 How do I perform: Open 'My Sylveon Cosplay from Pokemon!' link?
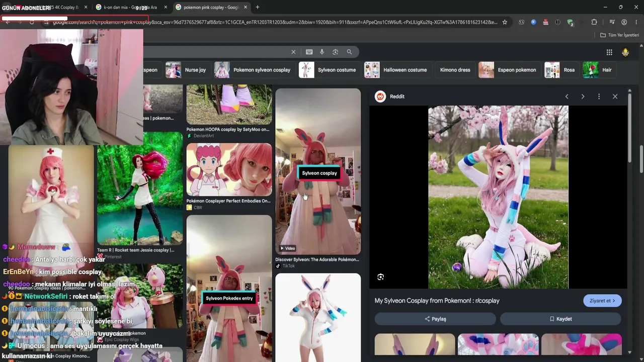tap(437, 301)
